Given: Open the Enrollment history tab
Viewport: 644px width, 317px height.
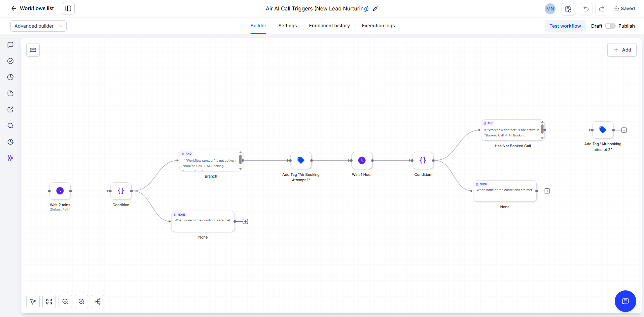Looking at the screenshot, I should point(329,26).
